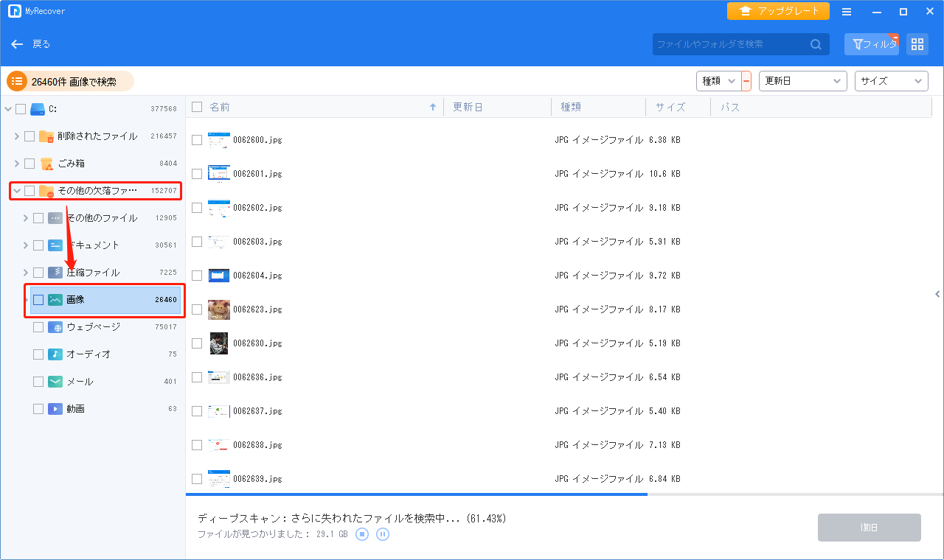
Task: Click the back arrow icon
Action: [x=18, y=44]
